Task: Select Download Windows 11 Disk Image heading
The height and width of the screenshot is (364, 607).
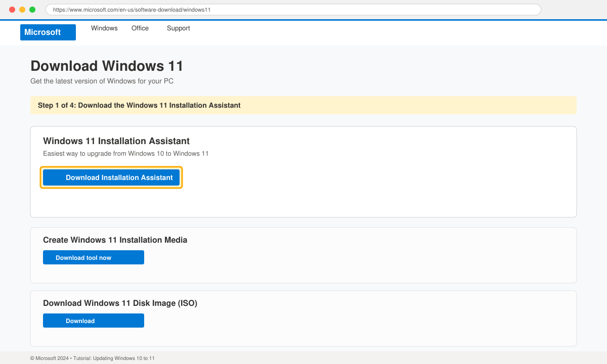Action: 120,303
